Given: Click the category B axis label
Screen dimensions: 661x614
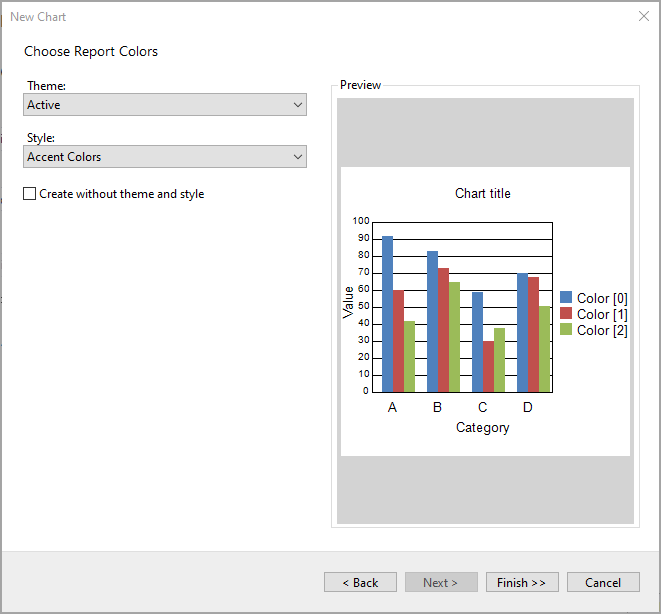Looking at the screenshot, I should (x=438, y=408).
